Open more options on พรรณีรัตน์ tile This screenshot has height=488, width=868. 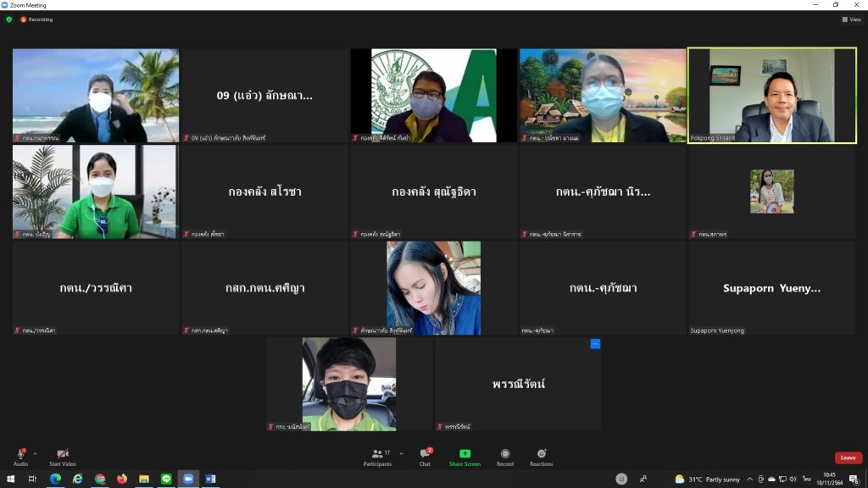(595, 344)
